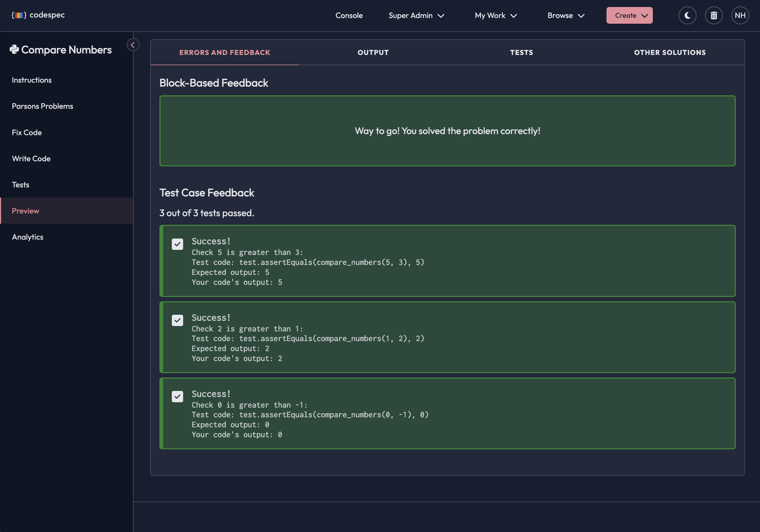Toggle checkbox for 0 greater than -1 test
The height and width of the screenshot is (532, 760).
[177, 396]
